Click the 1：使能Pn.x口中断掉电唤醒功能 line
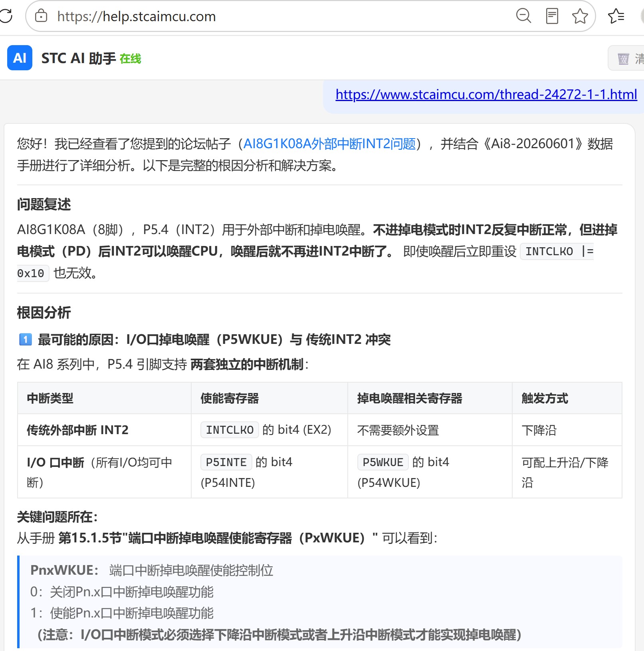Screen dimensions: 644x651 pyautogui.click(x=122, y=613)
